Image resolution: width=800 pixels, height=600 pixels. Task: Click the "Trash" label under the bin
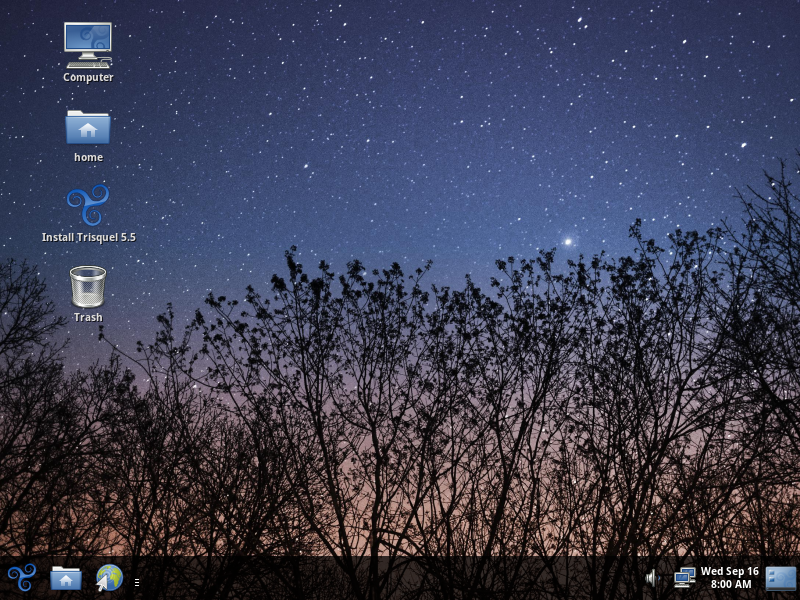[88, 318]
